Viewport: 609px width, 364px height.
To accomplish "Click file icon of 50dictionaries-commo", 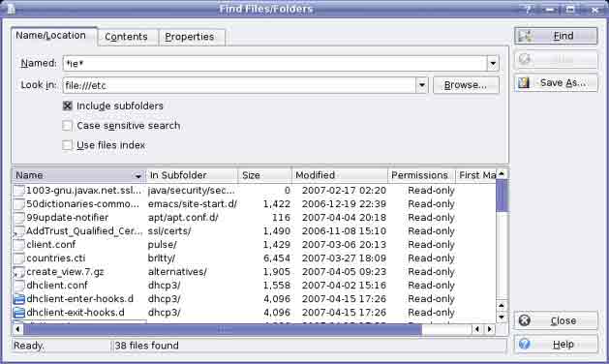I will pyautogui.click(x=19, y=204).
